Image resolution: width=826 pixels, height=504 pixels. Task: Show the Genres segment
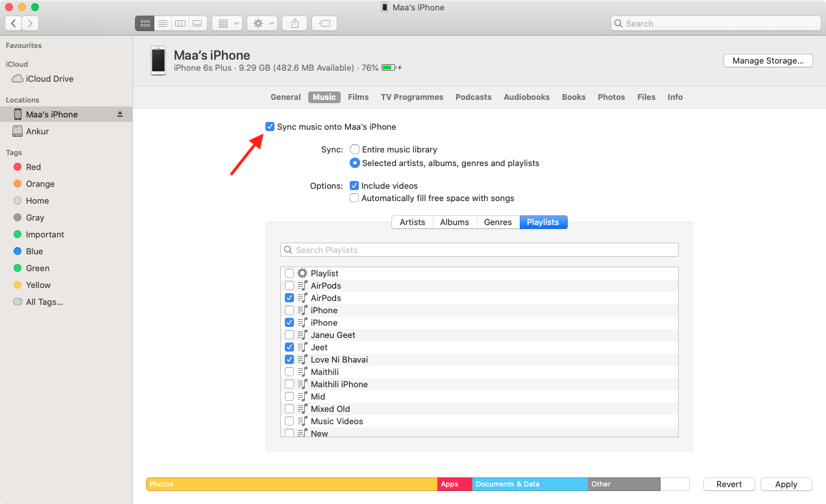click(x=498, y=222)
